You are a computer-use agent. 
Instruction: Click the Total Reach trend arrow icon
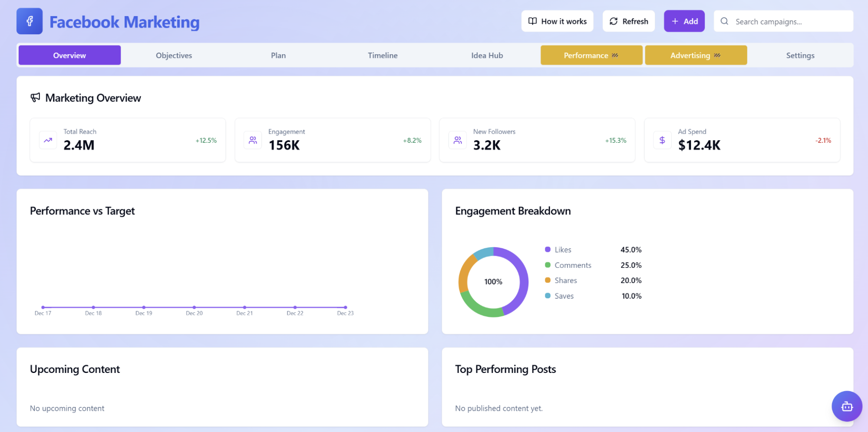point(48,140)
